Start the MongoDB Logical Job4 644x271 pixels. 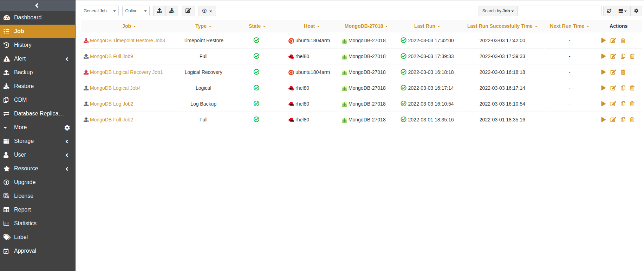pyautogui.click(x=603, y=88)
